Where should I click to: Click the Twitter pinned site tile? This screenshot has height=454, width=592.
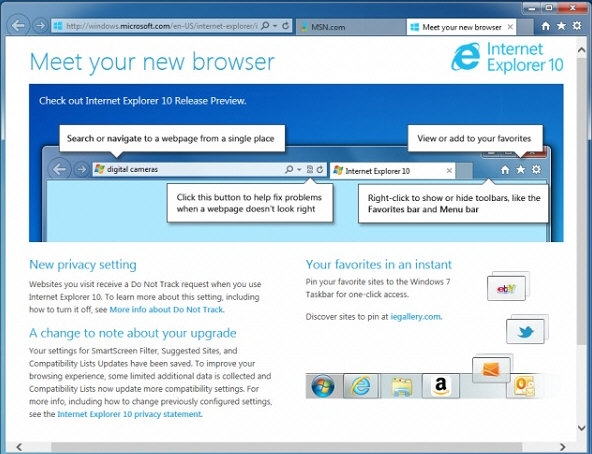(x=525, y=331)
